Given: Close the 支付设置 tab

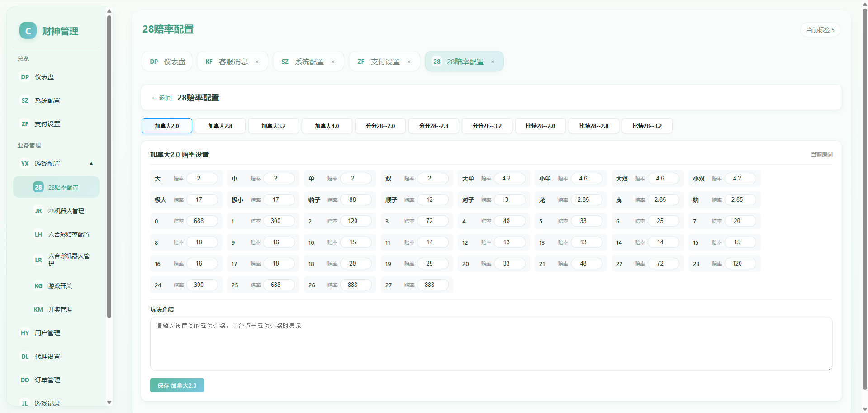Looking at the screenshot, I should tap(409, 62).
